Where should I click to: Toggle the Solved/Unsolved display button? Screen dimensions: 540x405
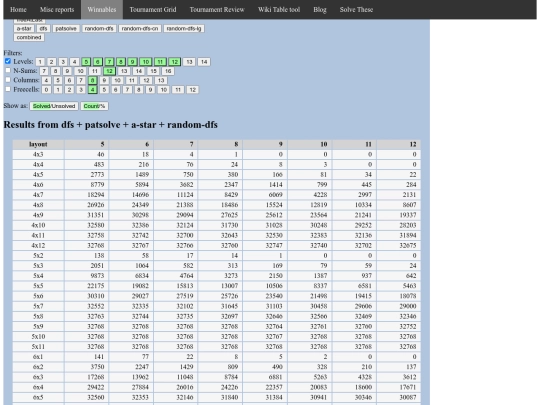coord(54,106)
